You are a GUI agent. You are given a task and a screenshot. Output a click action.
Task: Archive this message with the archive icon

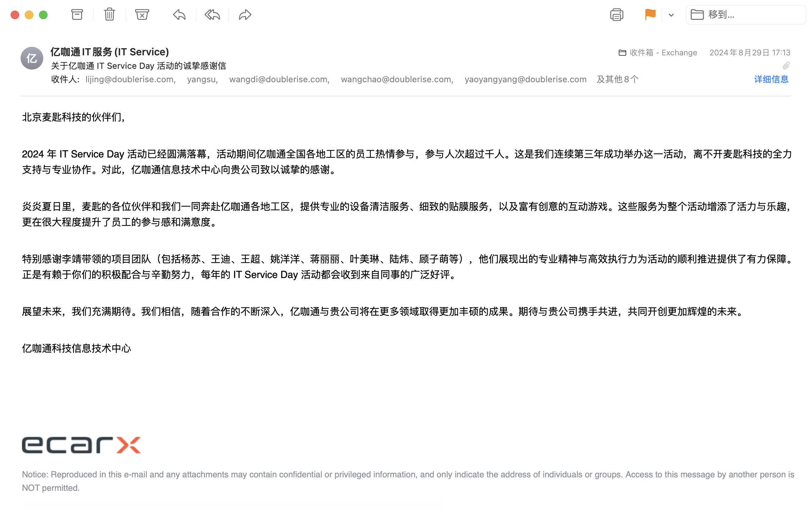(77, 15)
